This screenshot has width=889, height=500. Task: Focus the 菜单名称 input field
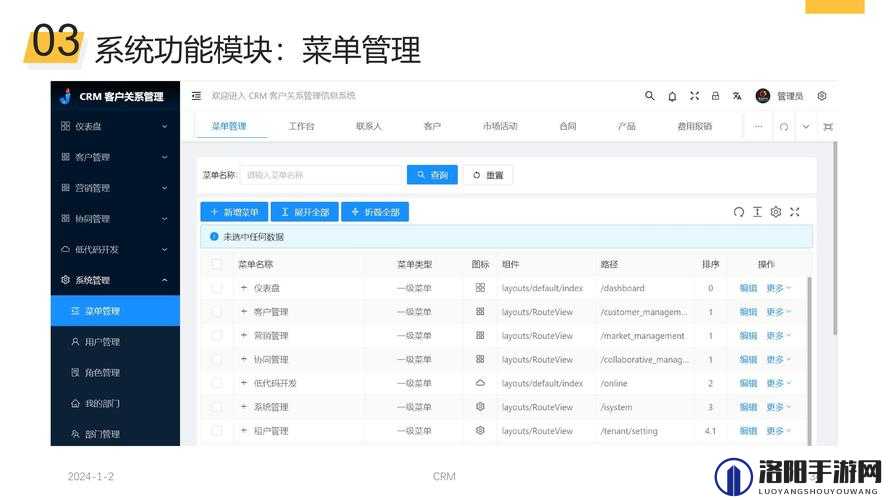point(321,175)
